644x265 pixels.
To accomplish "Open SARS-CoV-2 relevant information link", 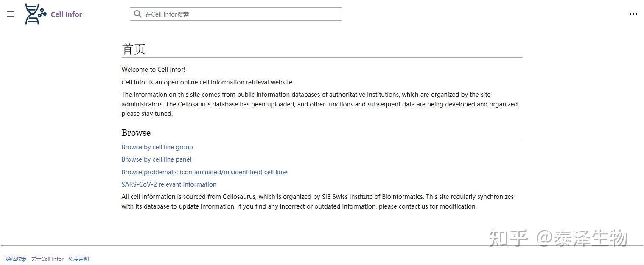I will (x=169, y=184).
